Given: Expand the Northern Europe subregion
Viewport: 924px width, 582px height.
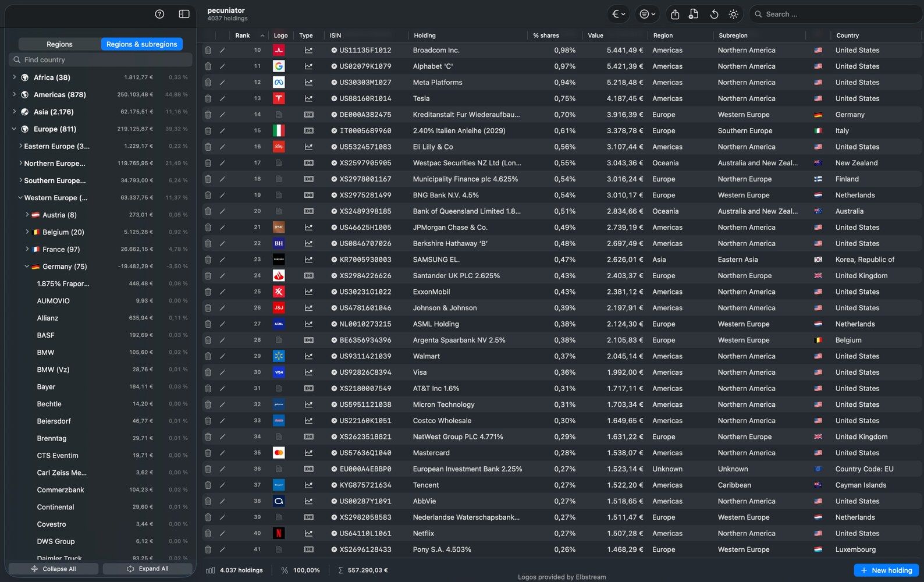Looking at the screenshot, I should click(x=20, y=164).
